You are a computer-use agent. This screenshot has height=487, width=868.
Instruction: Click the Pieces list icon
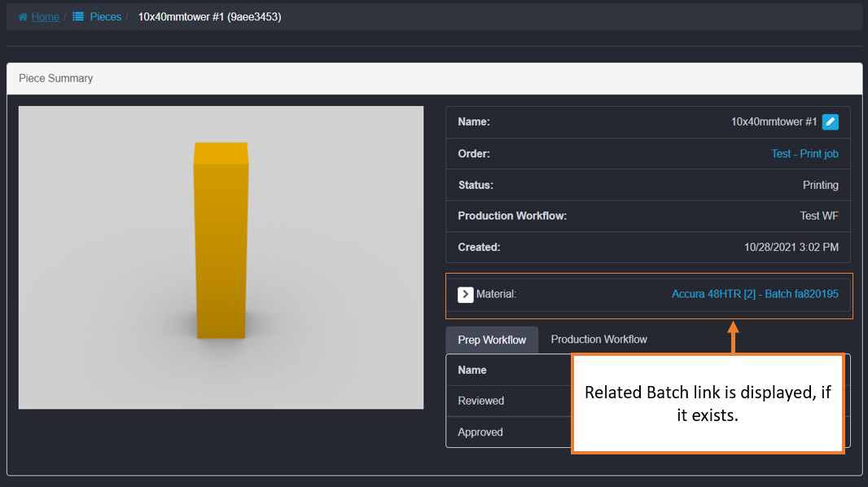(x=78, y=16)
